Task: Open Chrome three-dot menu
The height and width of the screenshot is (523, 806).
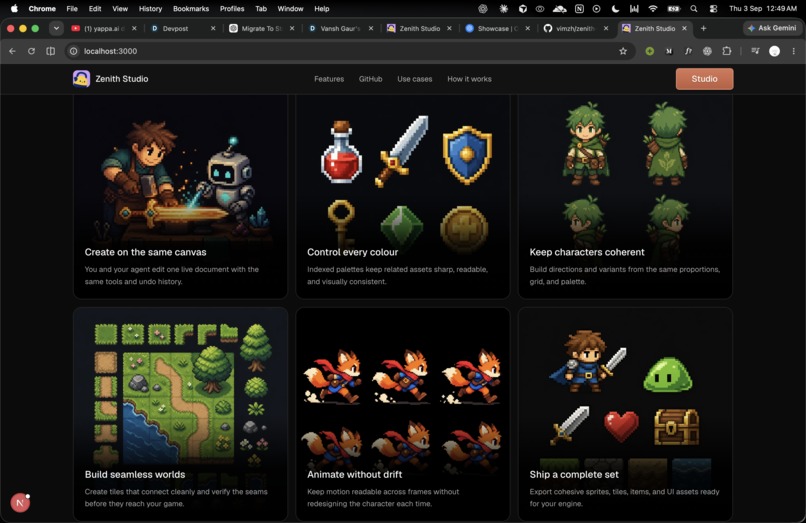Action: [794, 51]
